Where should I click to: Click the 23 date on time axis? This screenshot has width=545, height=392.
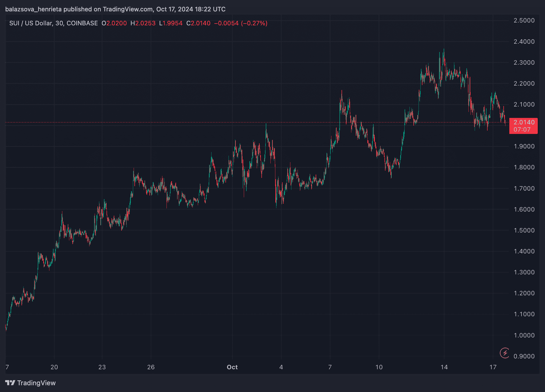click(102, 367)
